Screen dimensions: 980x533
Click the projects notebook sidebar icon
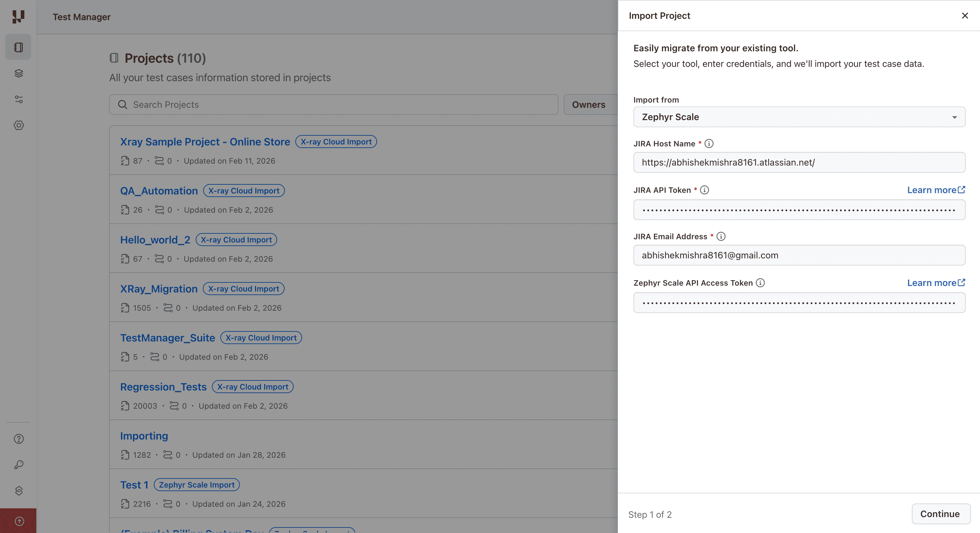click(18, 47)
